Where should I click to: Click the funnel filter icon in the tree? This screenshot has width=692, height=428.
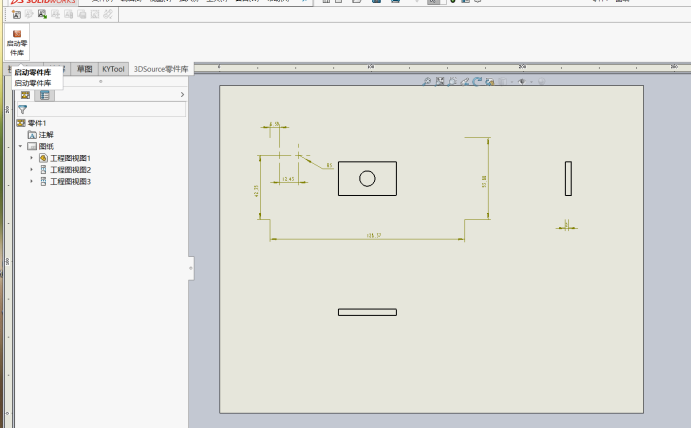pos(23,109)
